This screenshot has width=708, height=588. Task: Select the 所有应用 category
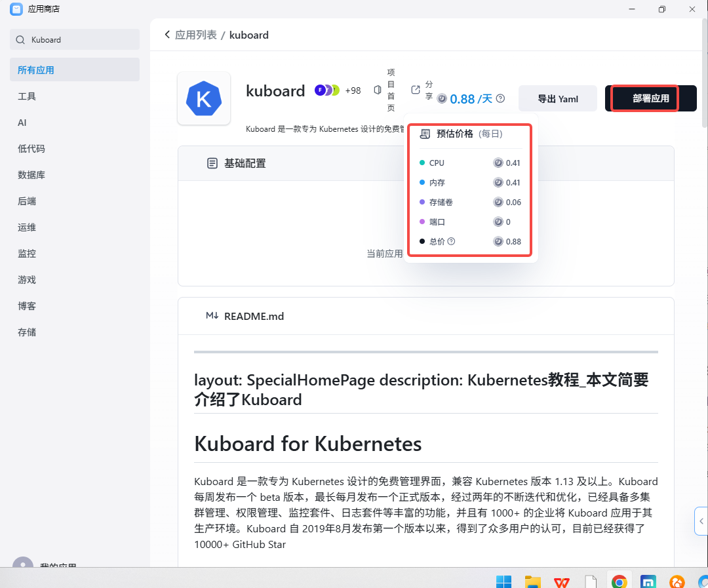tap(75, 69)
